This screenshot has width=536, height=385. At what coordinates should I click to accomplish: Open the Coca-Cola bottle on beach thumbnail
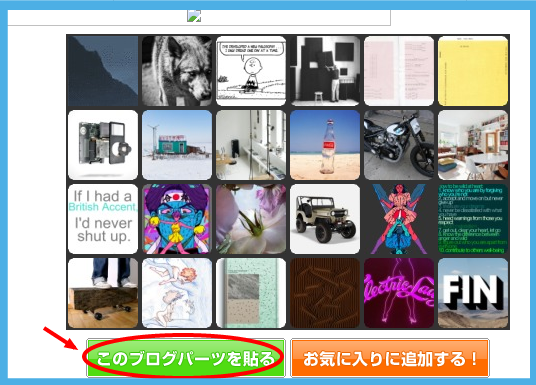(325, 145)
